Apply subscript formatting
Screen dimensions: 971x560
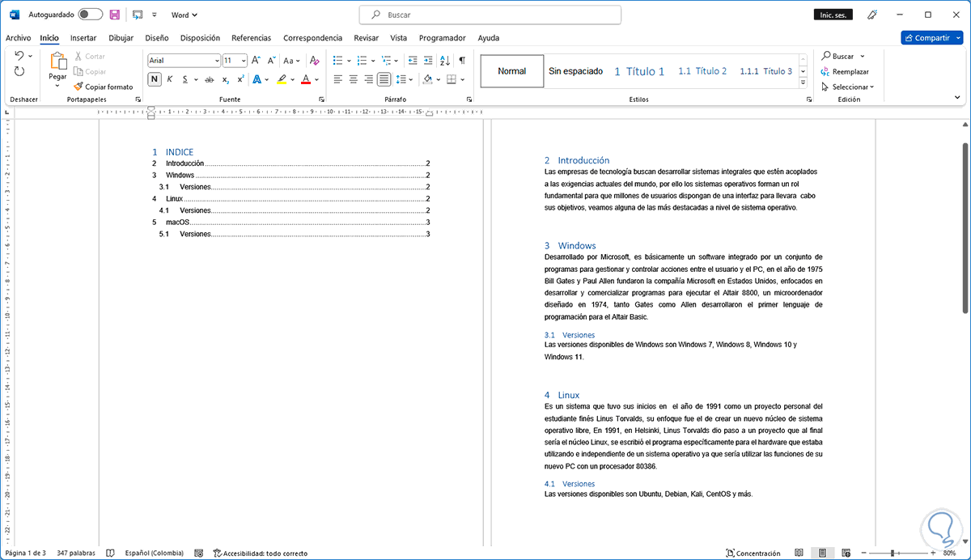tap(226, 79)
